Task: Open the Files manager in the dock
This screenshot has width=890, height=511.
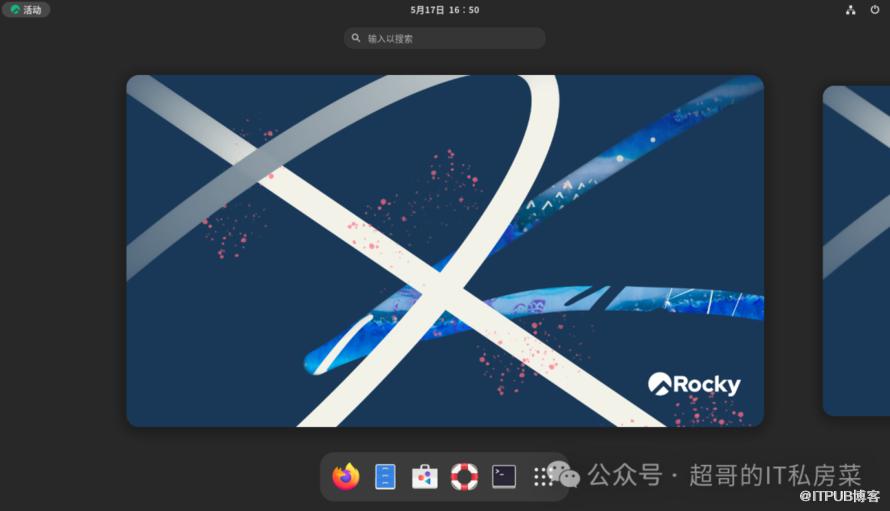Action: point(385,477)
